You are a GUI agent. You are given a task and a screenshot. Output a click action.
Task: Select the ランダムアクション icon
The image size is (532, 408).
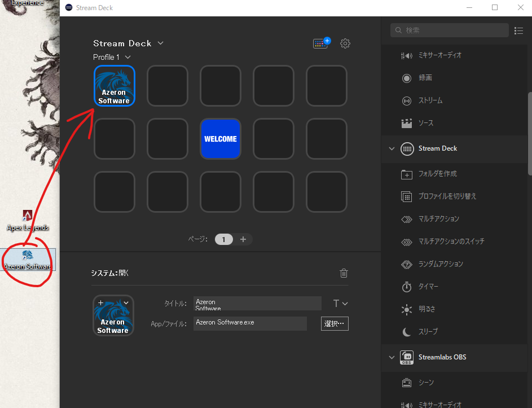[406, 265]
